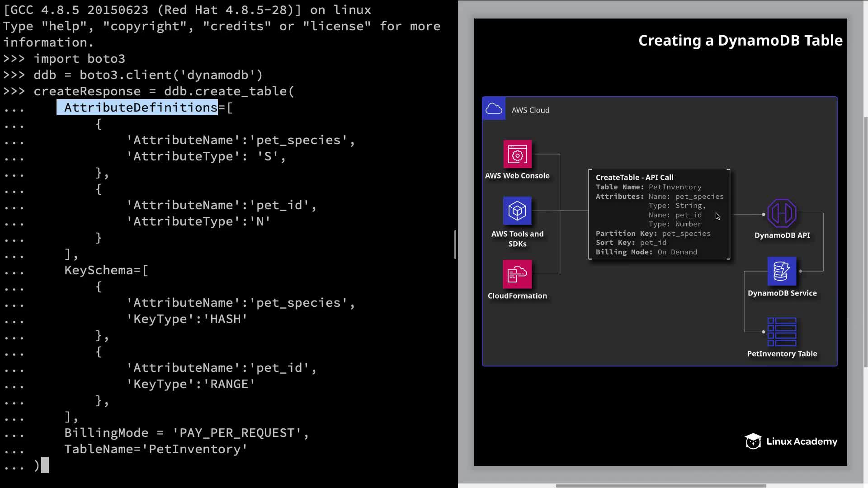Image resolution: width=868 pixels, height=488 pixels.
Task: Click the TableName='PetInventory' line
Action: [x=156, y=449]
